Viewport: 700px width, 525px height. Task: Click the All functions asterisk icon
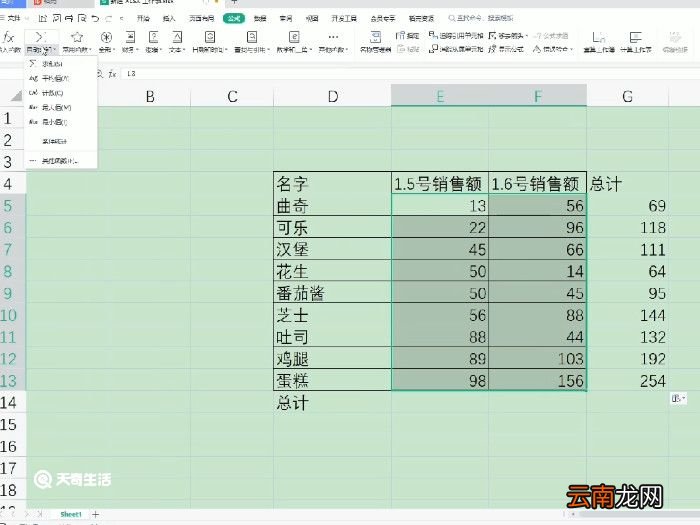106,37
